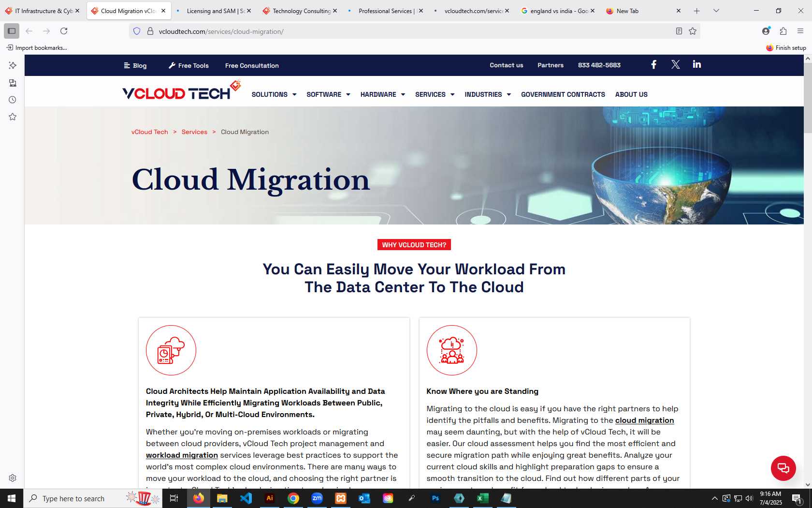Open Partners link in top bar
This screenshot has height=508, width=812.
tap(550, 65)
